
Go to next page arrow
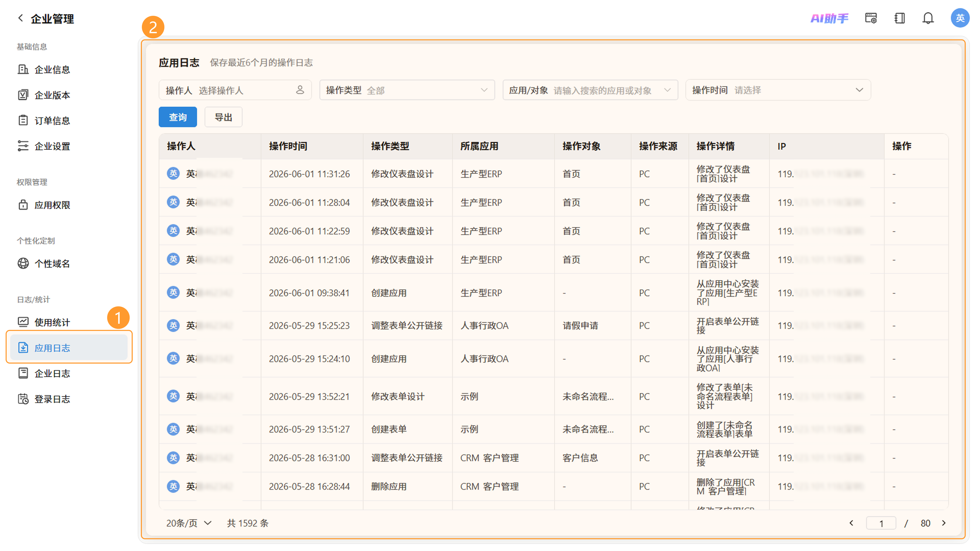coord(944,523)
